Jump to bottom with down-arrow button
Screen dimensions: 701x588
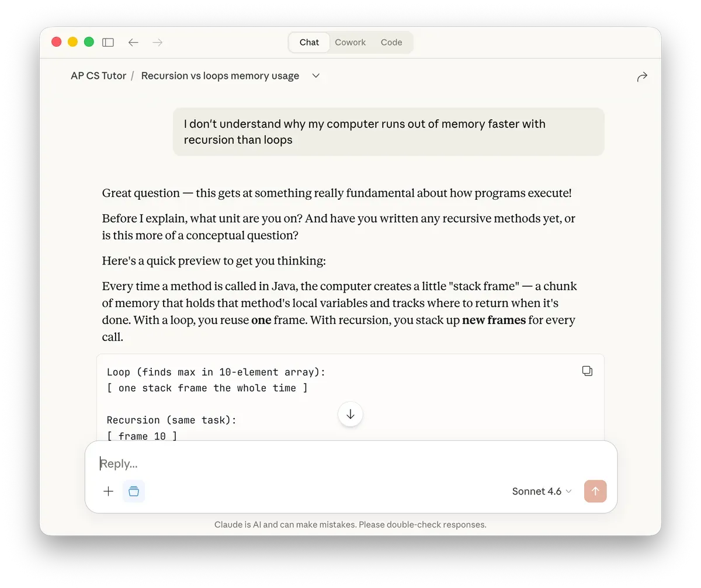(x=350, y=414)
